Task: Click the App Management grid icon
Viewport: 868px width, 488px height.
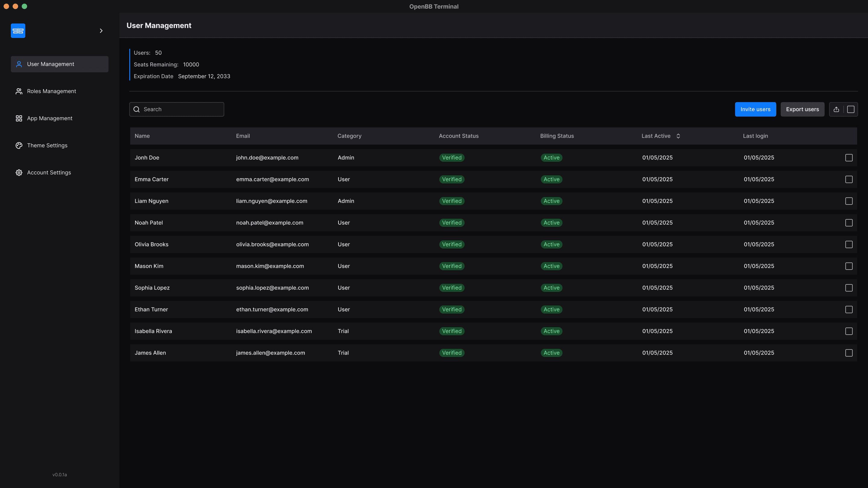Action: tap(19, 118)
